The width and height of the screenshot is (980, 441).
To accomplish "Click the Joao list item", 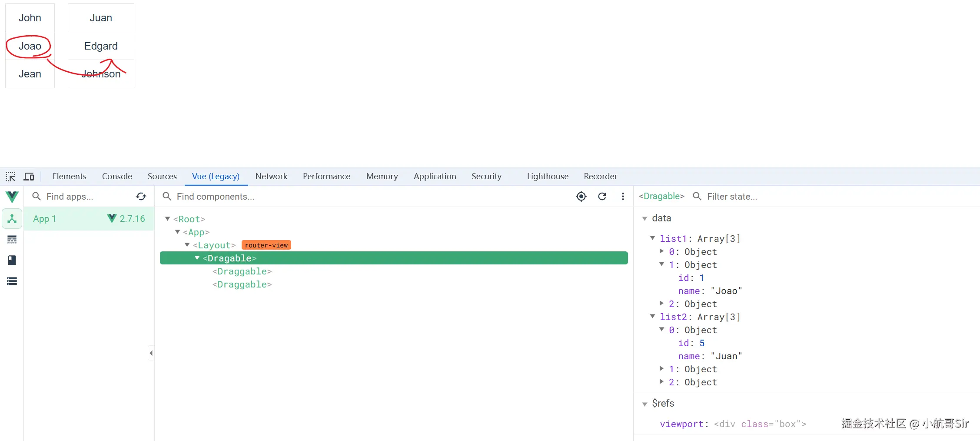I will pos(30,46).
